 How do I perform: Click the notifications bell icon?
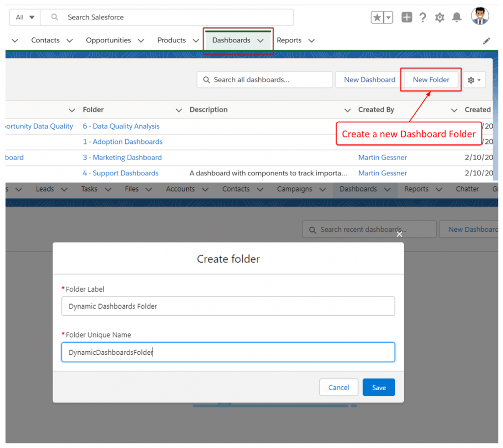[456, 17]
